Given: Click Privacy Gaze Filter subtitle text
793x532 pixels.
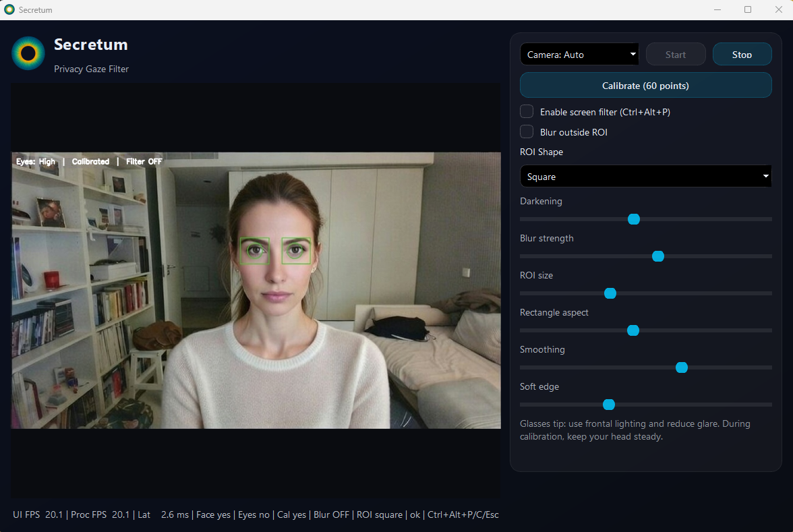Looking at the screenshot, I should (x=91, y=69).
